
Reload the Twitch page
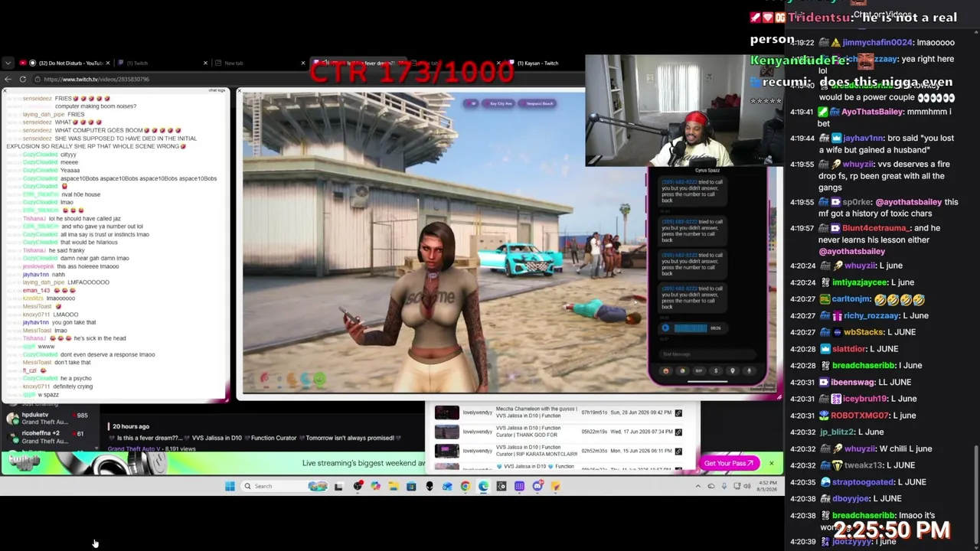point(23,79)
